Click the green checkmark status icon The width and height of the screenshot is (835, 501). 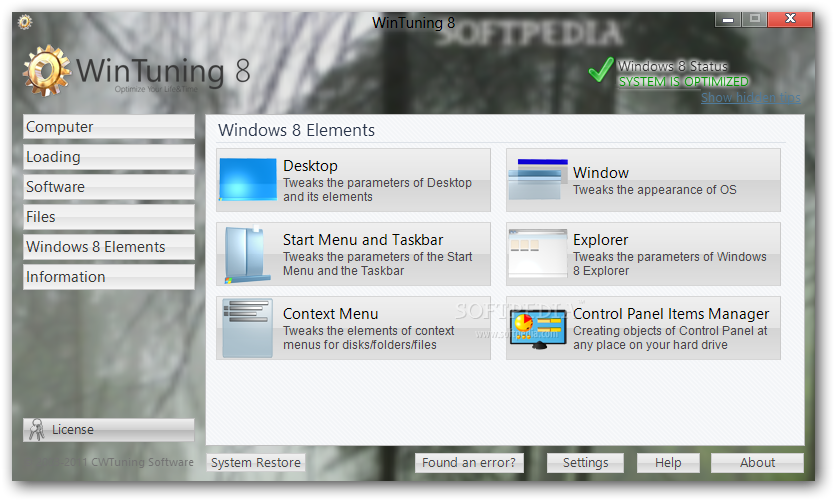(x=601, y=70)
